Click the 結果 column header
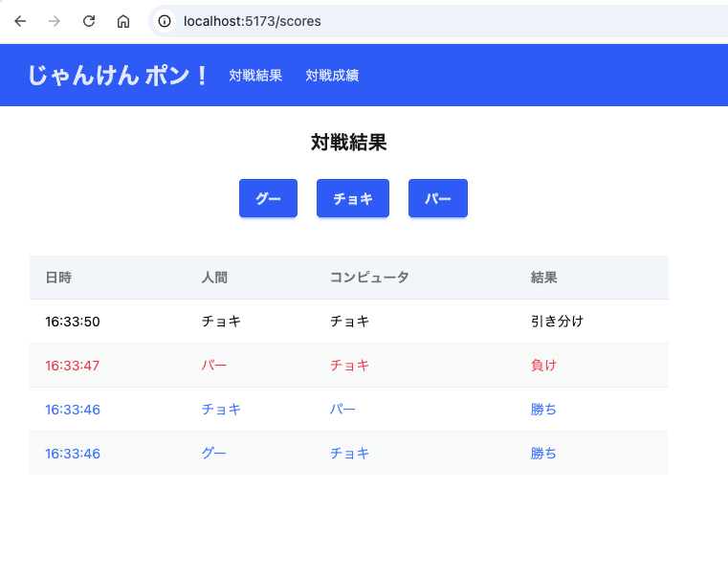Screen dimensions: 728x579 click(543, 278)
